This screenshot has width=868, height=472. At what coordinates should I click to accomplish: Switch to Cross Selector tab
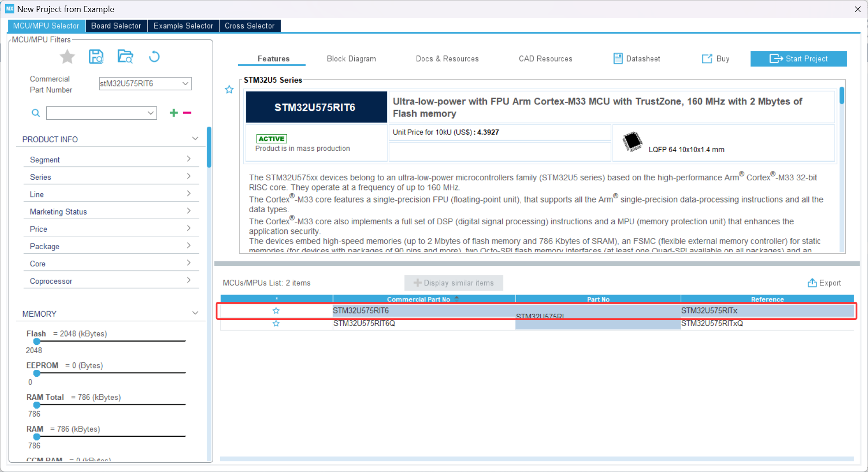pos(250,26)
